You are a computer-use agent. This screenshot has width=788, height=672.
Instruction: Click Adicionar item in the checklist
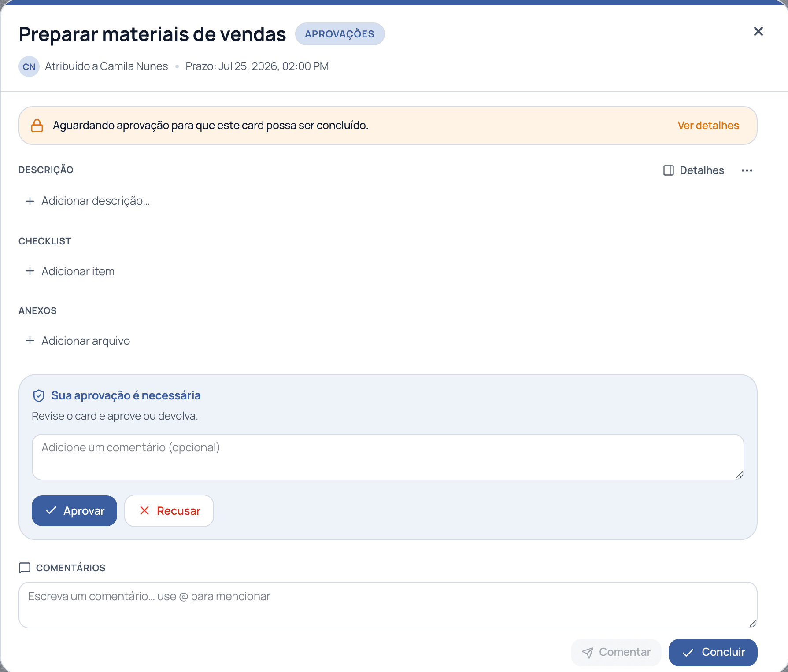click(x=70, y=271)
